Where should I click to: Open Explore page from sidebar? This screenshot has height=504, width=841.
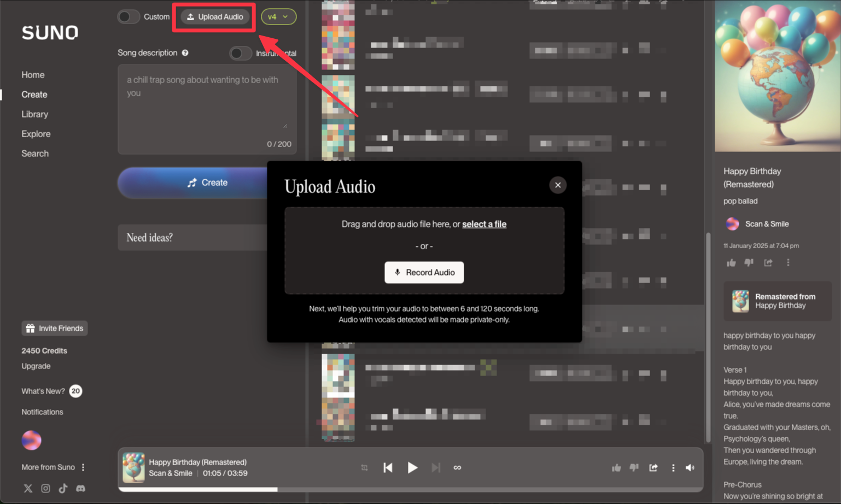[x=36, y=134]
